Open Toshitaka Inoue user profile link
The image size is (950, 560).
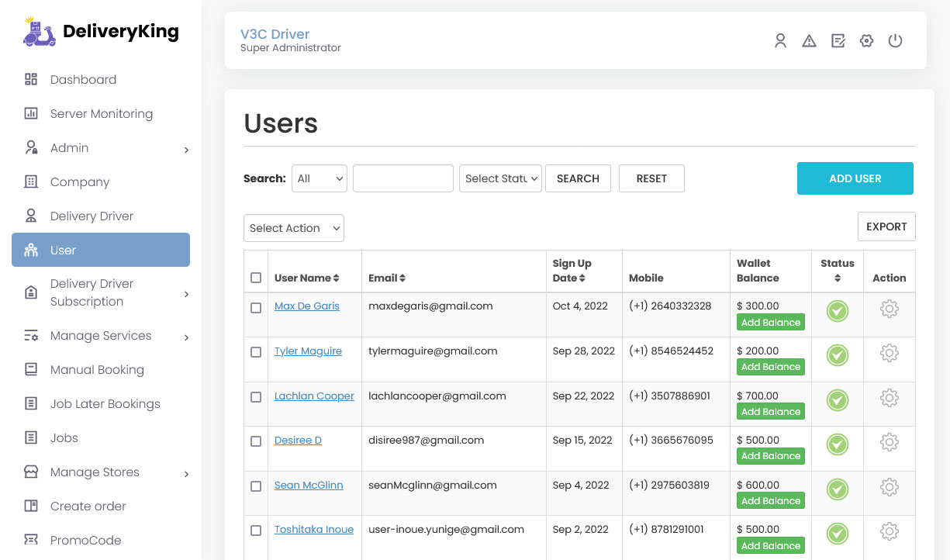coord(313,530)
